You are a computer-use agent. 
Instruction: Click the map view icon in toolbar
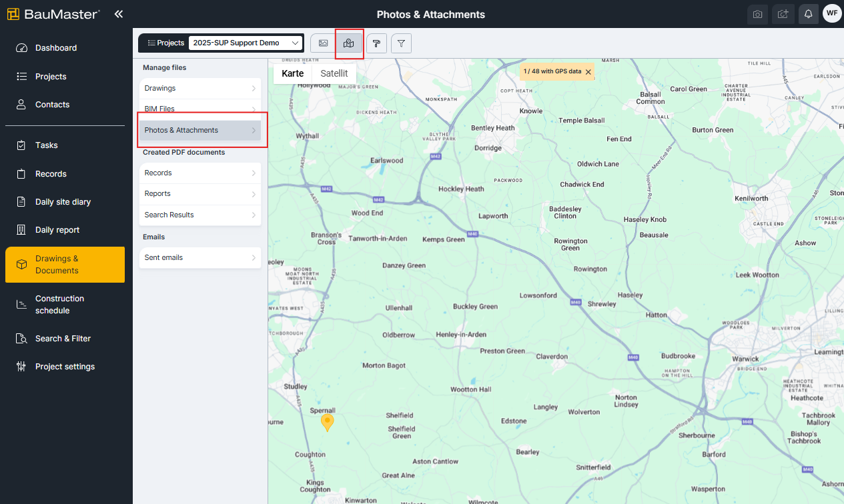[348, 43]
